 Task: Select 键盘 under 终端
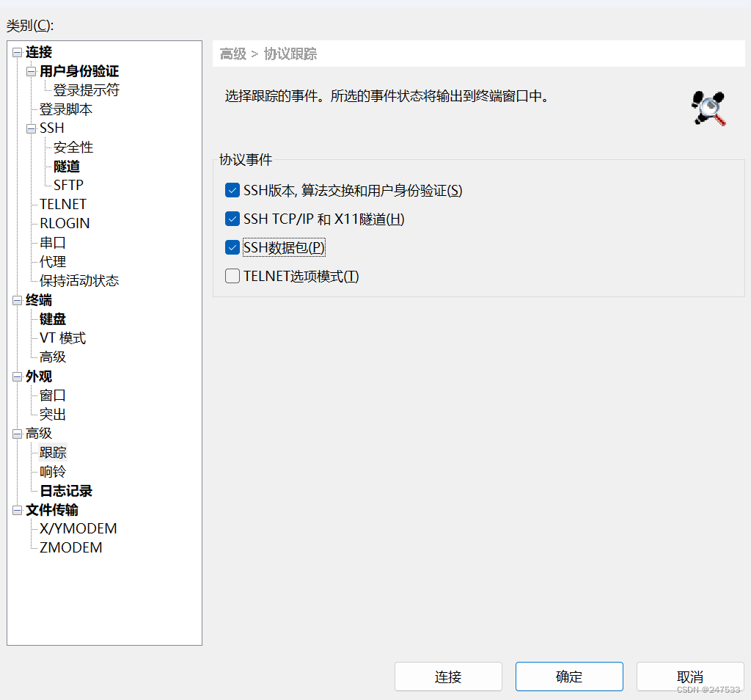52,318
